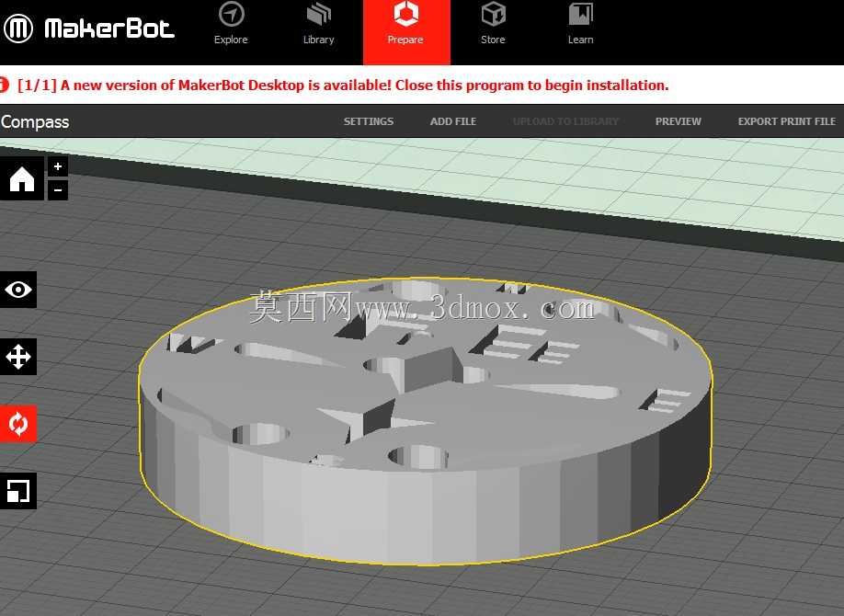
Task: Zoom out with the minus button
Action: [x=58, y=190]
